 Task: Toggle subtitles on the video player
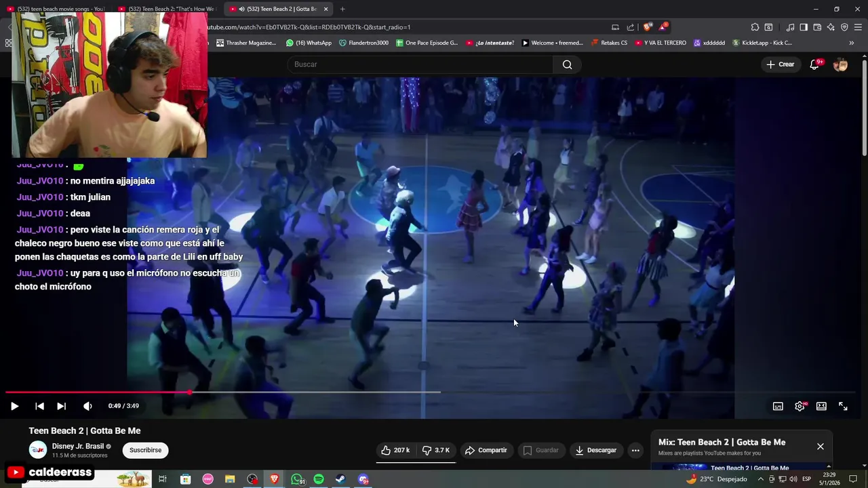778,406
